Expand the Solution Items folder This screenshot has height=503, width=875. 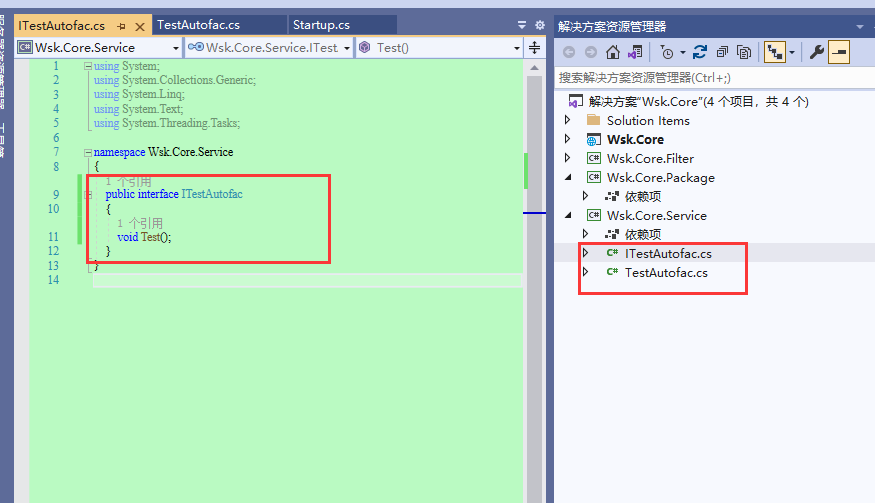568,120
